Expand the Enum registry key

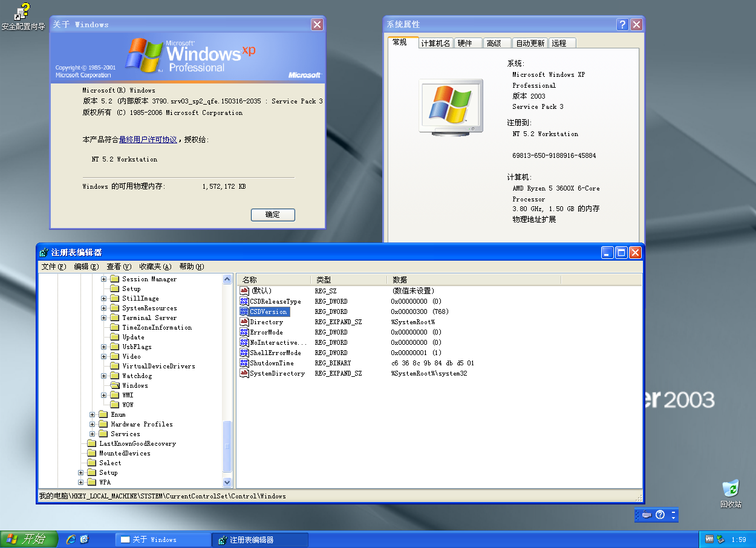[91, 414]
